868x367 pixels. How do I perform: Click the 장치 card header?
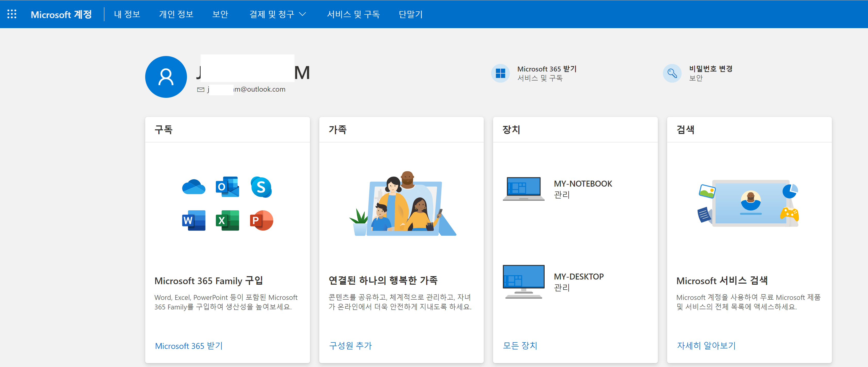(512, 130)
